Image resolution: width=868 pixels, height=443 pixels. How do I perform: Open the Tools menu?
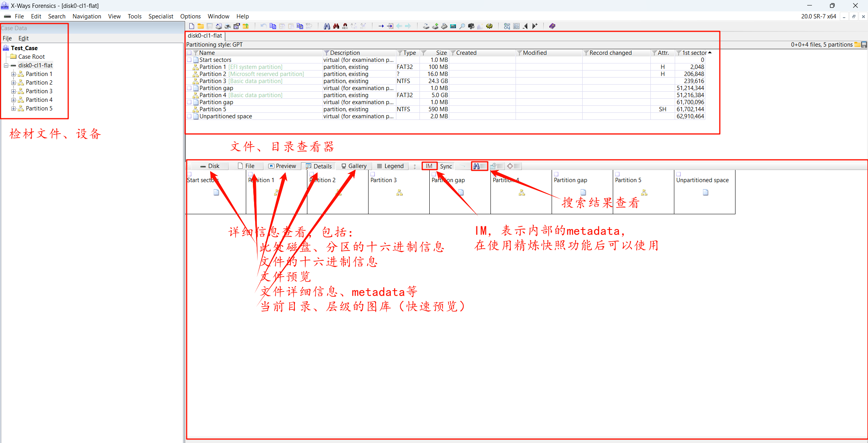coord(134,16)
